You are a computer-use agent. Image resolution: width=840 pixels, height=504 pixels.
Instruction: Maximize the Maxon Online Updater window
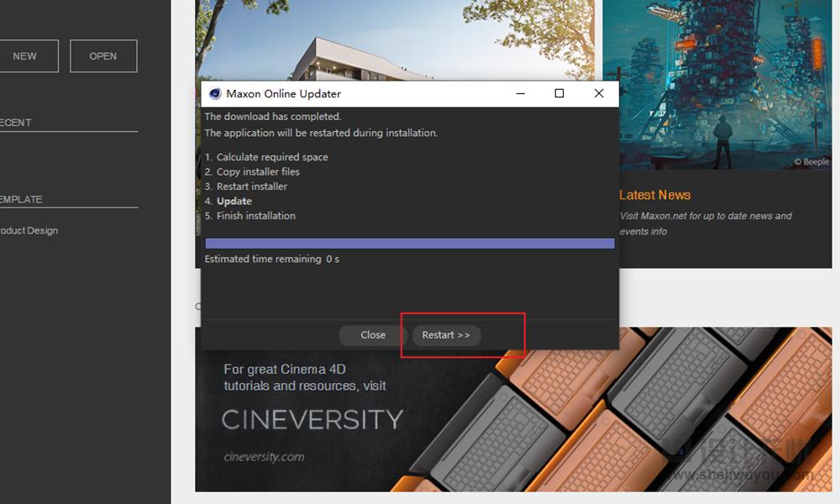click(x=559, y=94)
